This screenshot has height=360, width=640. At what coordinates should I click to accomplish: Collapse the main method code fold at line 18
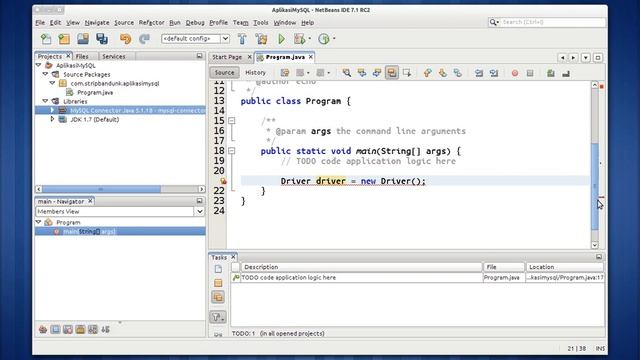click(231, 151)
